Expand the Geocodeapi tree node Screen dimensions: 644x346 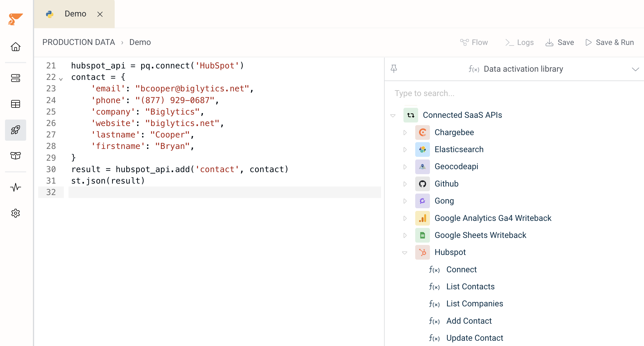pos(405,167)
